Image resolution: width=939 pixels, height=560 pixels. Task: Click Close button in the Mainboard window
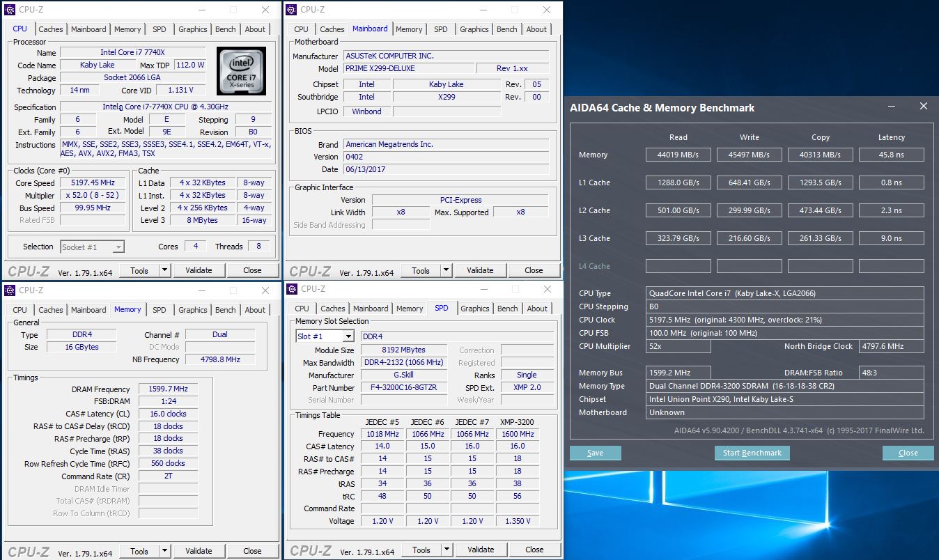(x=534, y=270)
